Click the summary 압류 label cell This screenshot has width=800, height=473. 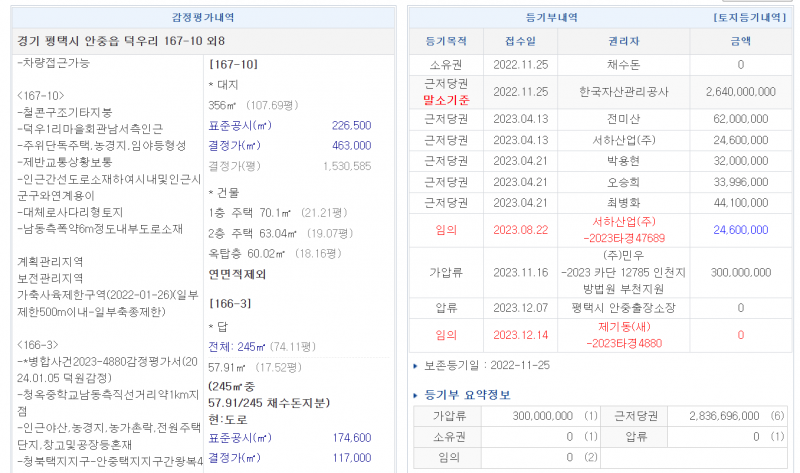(635, 437)
